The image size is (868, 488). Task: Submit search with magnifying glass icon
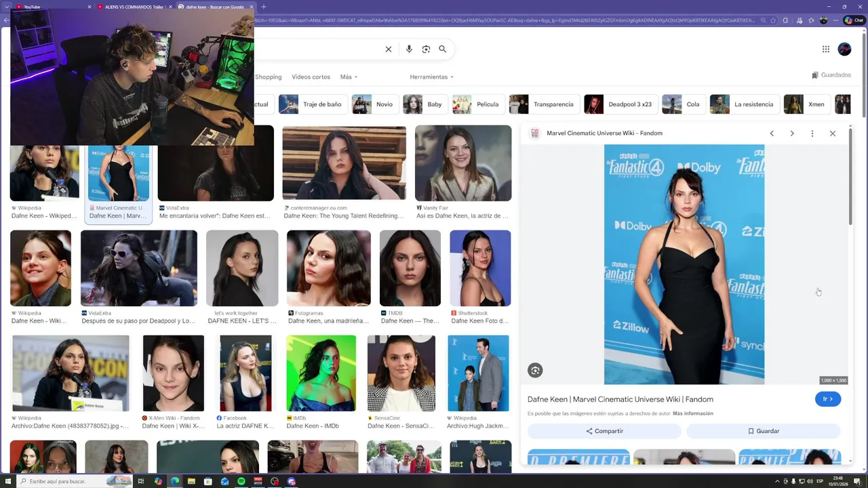click(x=443, y=49)
